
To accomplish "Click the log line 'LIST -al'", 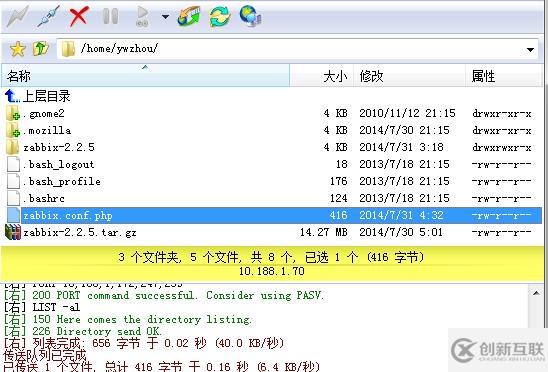I will (x=42, y=307).
